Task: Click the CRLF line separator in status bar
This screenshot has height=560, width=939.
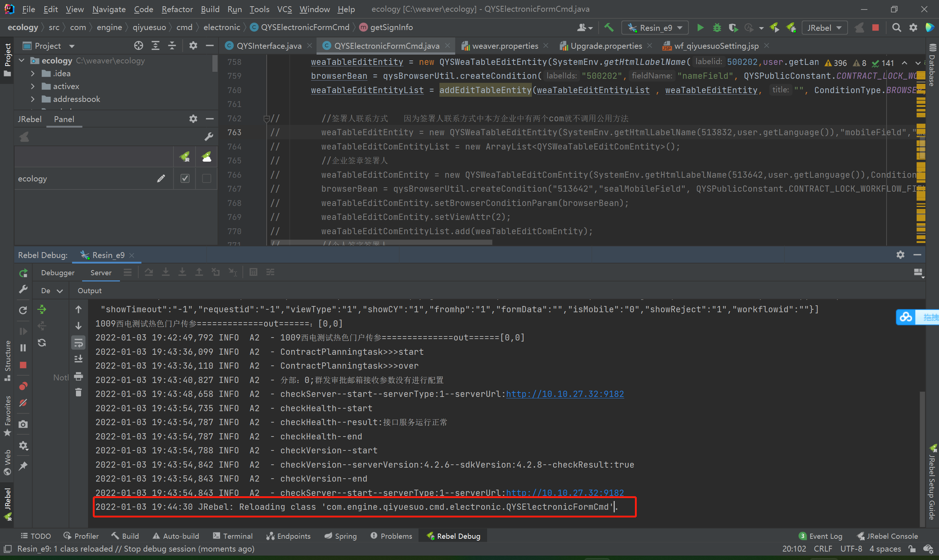Action: pyautogui.click(x=823, y=549)
